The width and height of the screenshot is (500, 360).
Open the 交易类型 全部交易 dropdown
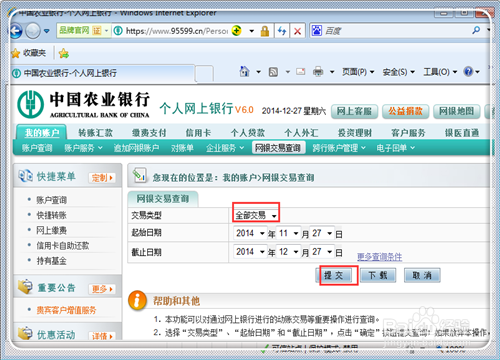[256, 215]
